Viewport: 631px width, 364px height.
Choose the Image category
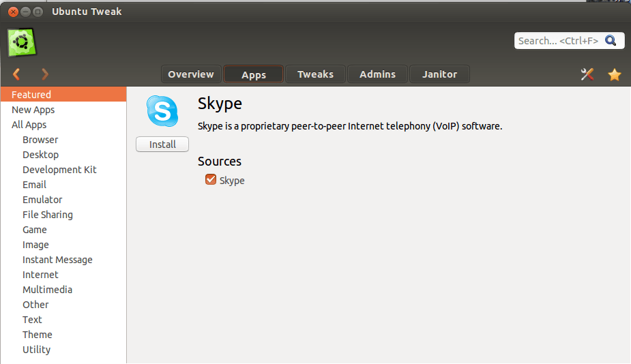(x=63, y=245)
